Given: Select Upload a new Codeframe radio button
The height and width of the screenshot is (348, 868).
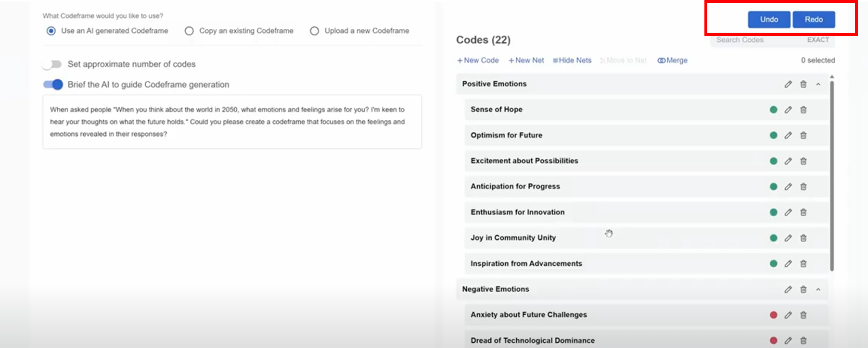Looking at the screenshot, I should [x=314, y=31].
